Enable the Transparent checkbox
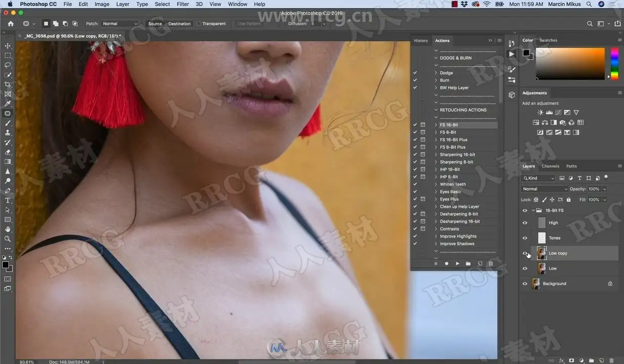This screenshot has width=624, height=364. (199, 24)
